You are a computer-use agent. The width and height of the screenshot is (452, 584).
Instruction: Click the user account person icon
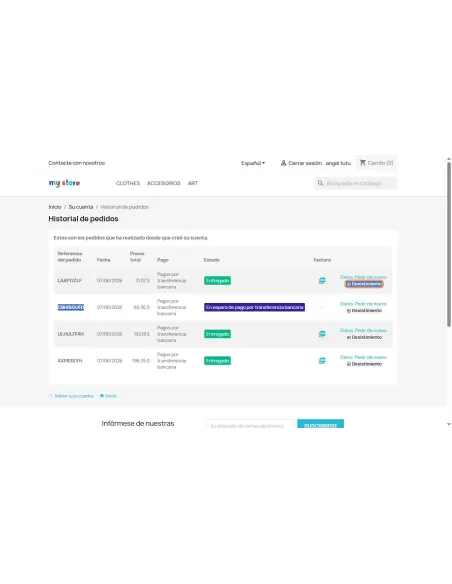coord(283,163)
